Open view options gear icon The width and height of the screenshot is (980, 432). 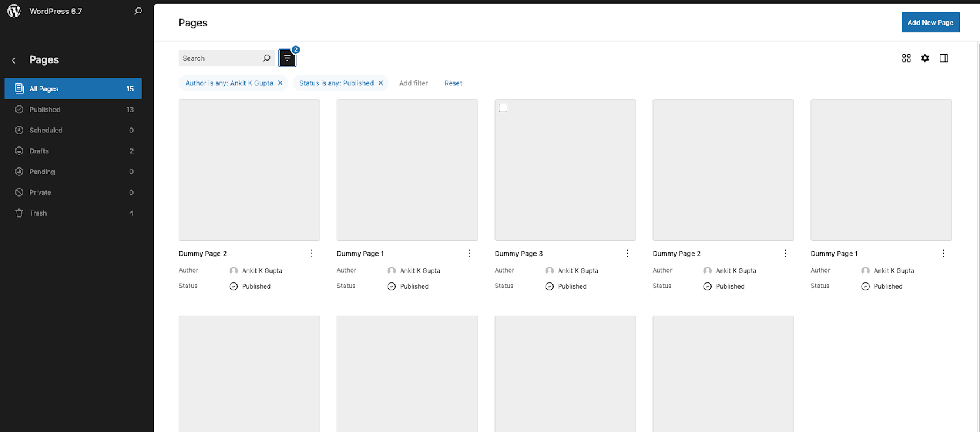(925, 58)
